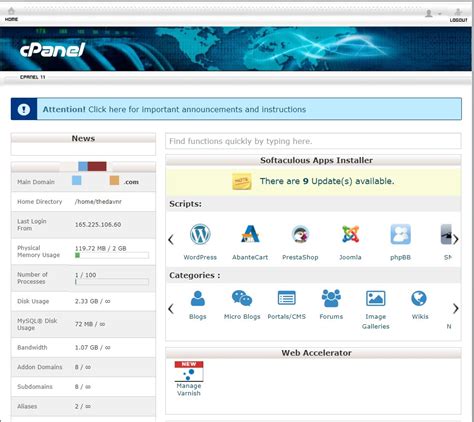Open the Forums category icon
Viewport: 474px width, 422px height.
[x=331, y=298]
